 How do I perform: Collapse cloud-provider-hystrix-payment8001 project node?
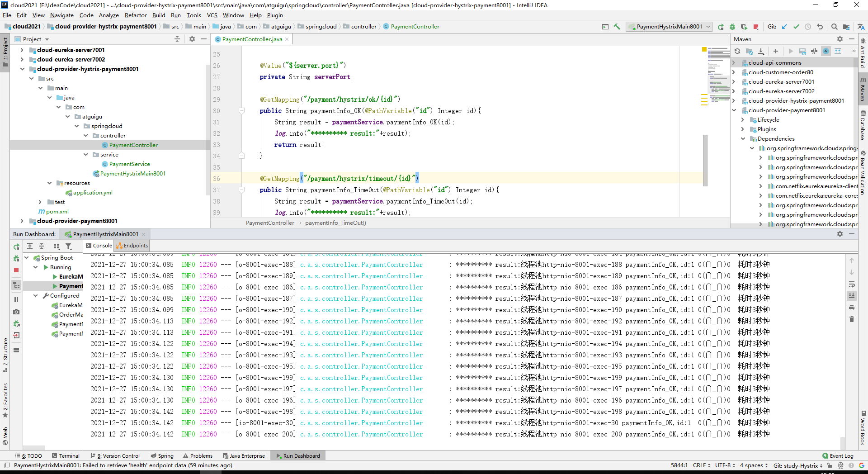tap(22, 69)
